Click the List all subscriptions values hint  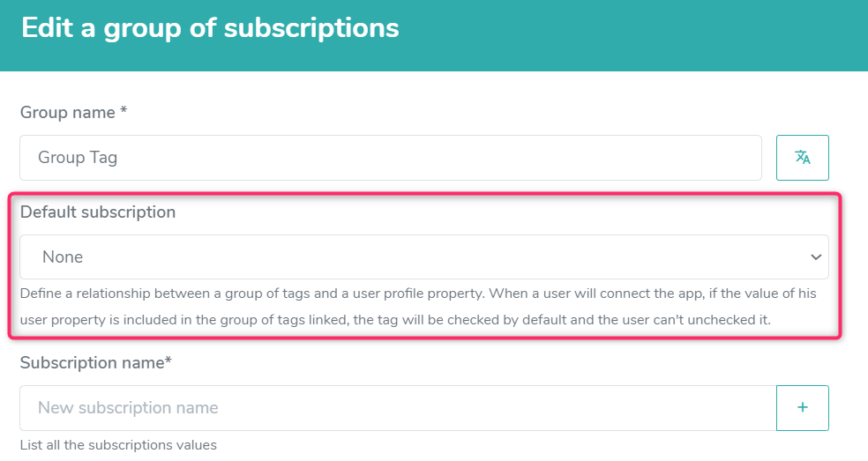pos(118,445)
